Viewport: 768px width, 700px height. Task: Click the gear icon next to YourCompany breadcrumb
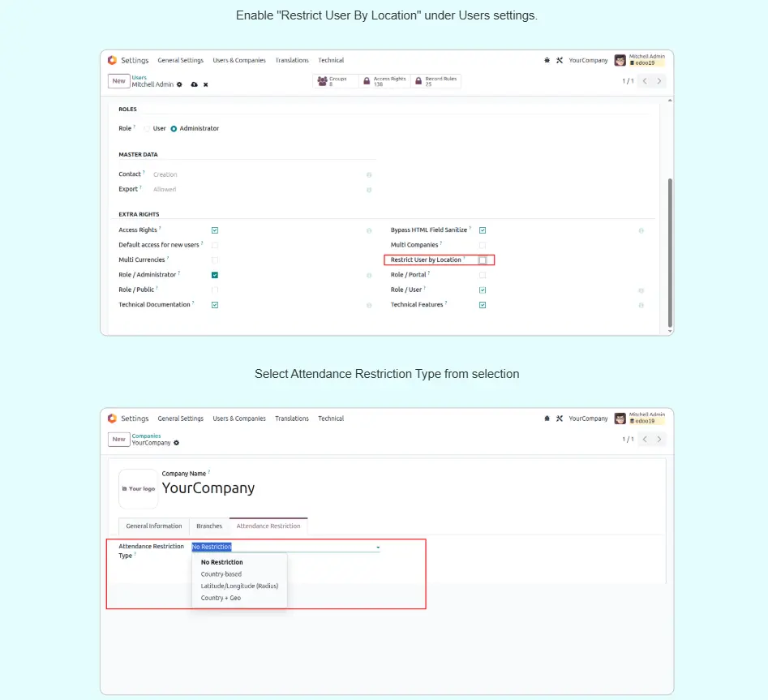[177, 443]
